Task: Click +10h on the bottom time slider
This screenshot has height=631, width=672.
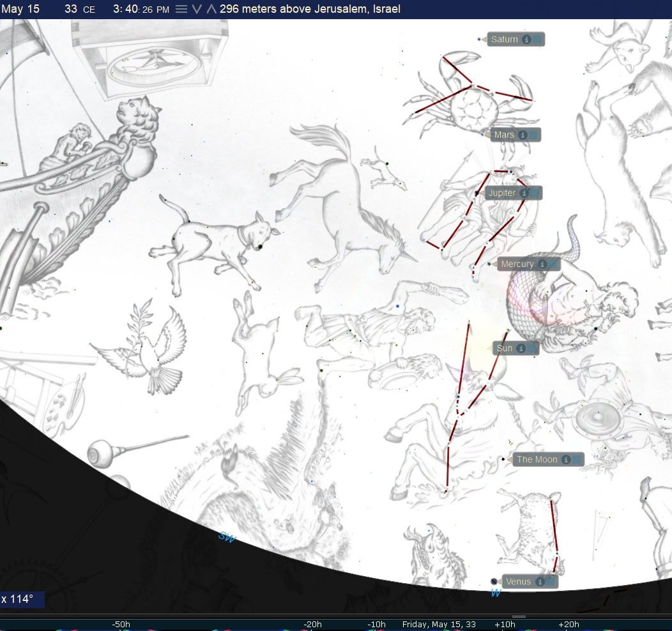Action: point(505,624)
